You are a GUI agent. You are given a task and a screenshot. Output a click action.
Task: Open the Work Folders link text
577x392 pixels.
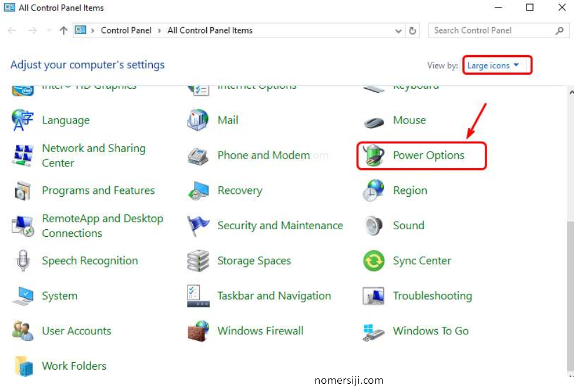click(74, 366)
